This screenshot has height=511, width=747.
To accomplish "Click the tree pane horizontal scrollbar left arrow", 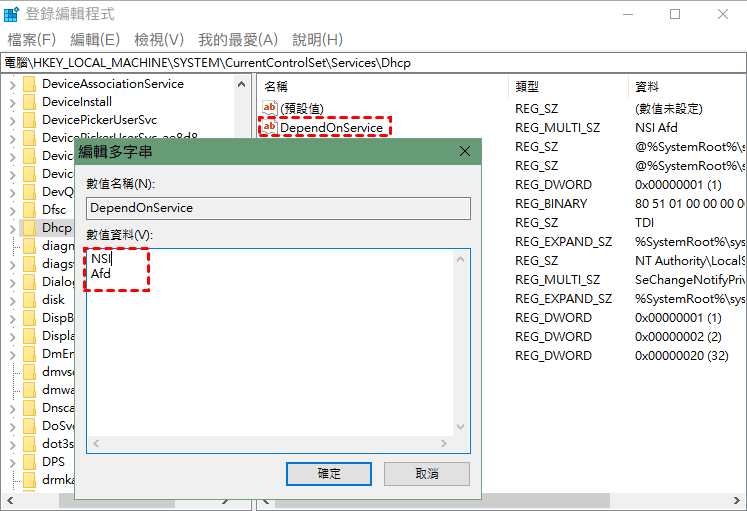I will pyautogui.click(x=10, y=501).
